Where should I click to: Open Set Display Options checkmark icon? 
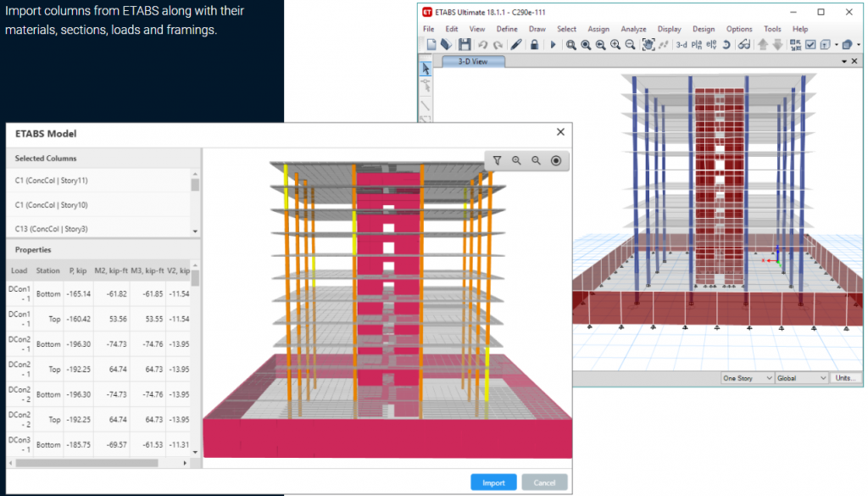click(810, 45)
